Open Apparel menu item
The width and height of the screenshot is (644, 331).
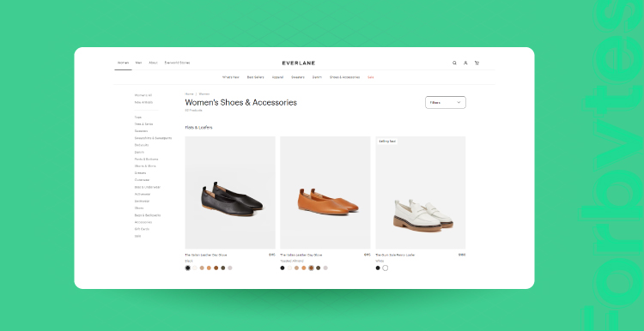[x=277, y=77]
